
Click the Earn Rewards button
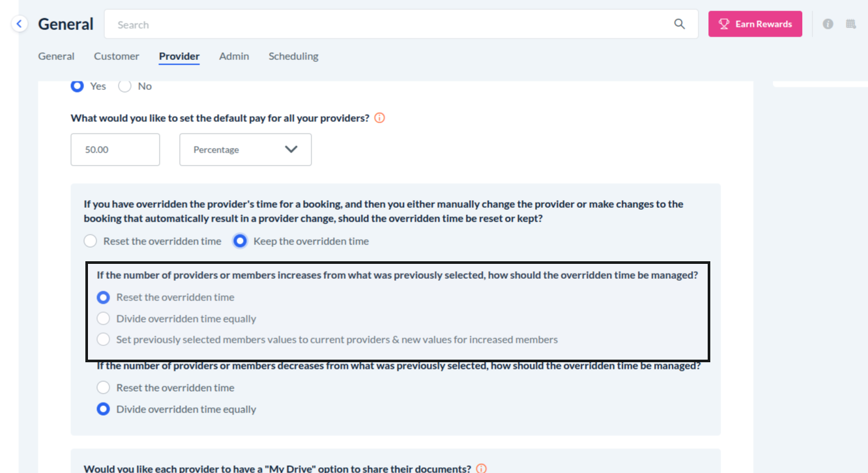click(755, 24)
